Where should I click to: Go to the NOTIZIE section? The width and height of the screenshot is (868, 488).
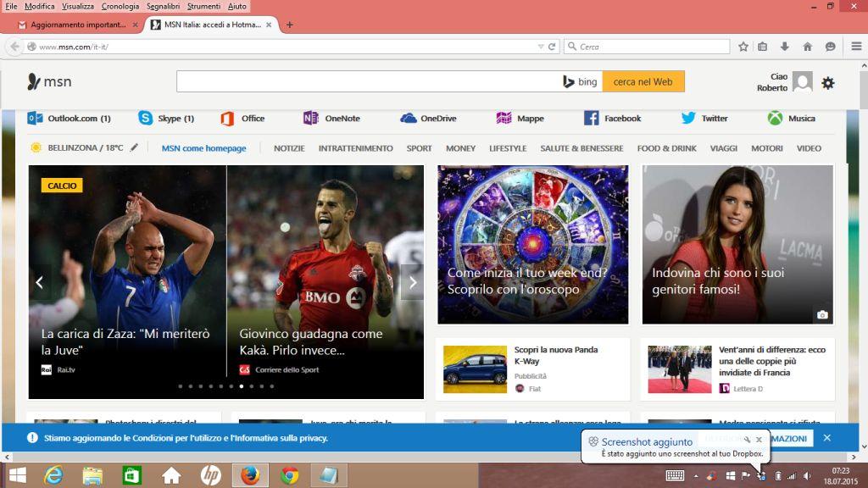point(289,148)
